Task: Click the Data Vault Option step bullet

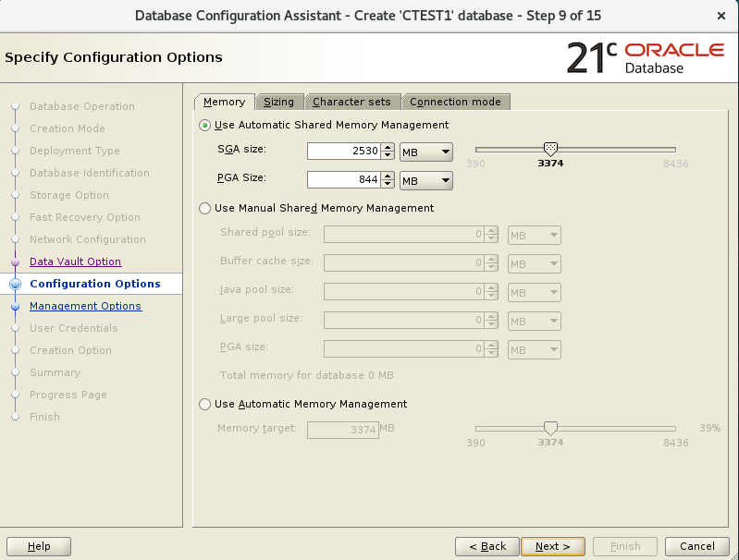Action: click(x=15, y=262)
